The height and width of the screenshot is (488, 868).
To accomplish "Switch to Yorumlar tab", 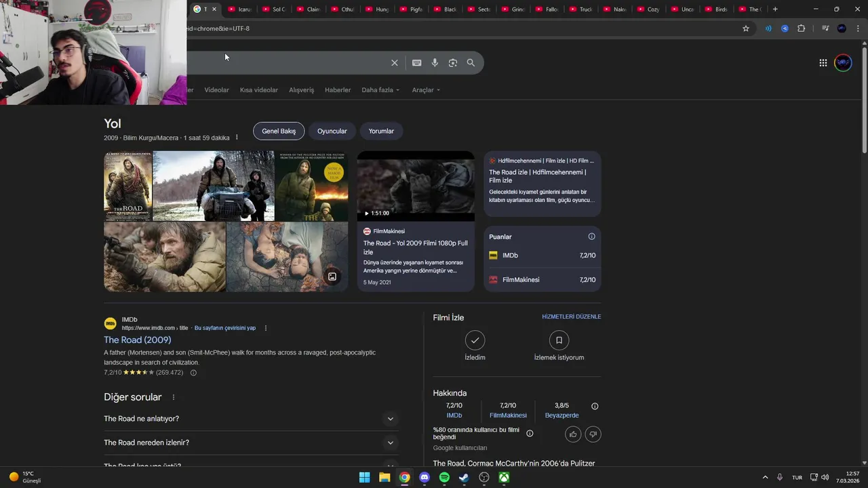I will click(x=381, y=131).
